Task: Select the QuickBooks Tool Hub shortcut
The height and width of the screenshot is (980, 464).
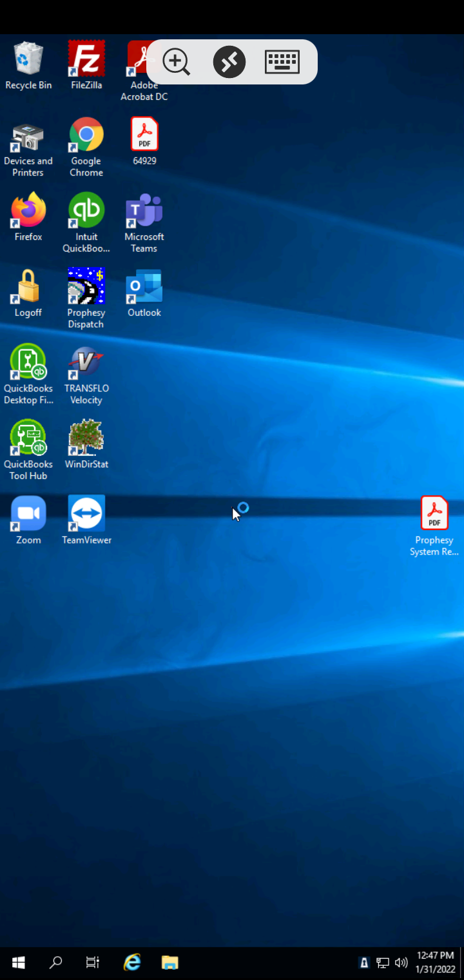Action: [x=28, y=450]
